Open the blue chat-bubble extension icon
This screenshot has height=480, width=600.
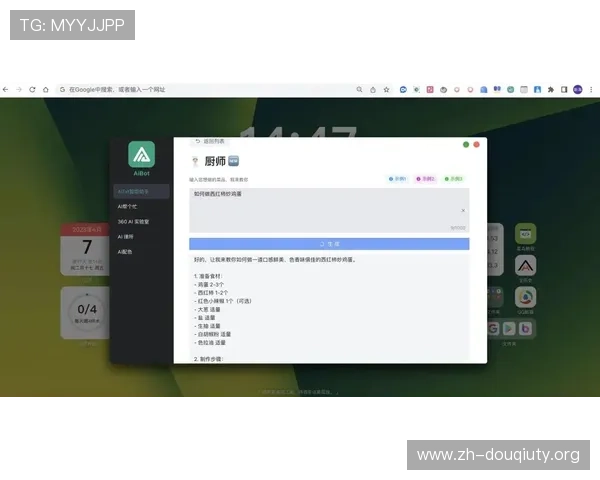click(403, 90)
